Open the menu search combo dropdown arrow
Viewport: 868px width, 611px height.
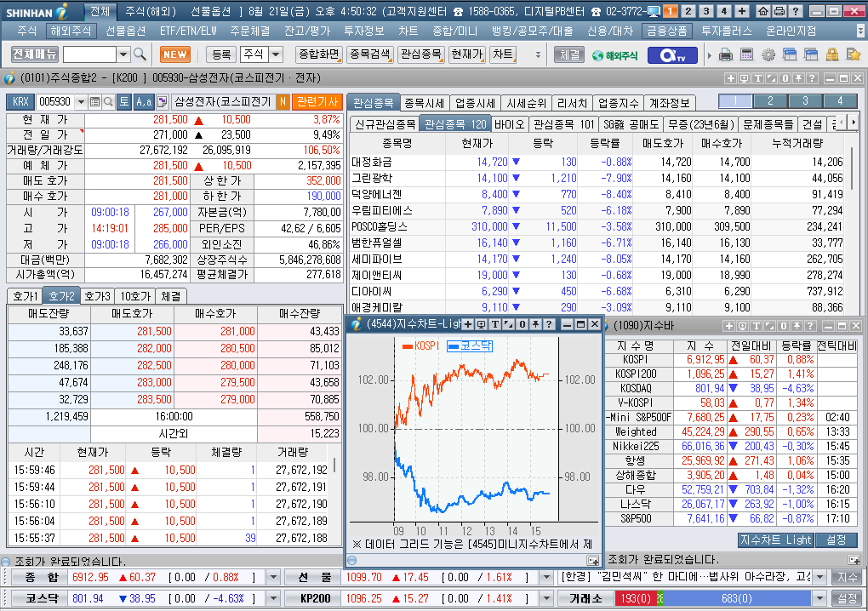click(x=123, y=54)
